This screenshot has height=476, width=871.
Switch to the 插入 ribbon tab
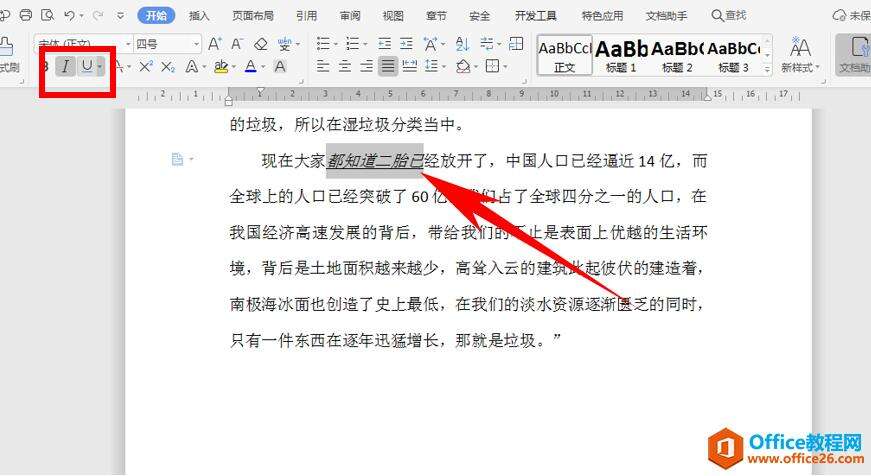click(x=199, y=16)
